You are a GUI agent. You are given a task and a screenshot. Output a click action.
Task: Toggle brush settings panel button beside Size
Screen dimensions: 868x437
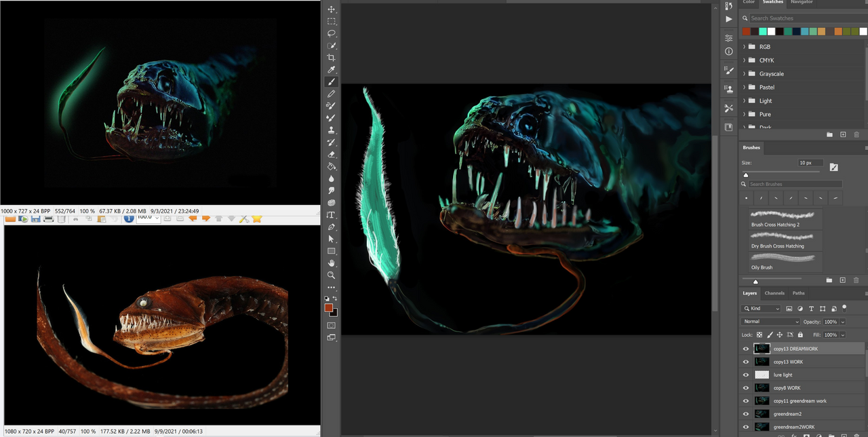pos(834,167)
